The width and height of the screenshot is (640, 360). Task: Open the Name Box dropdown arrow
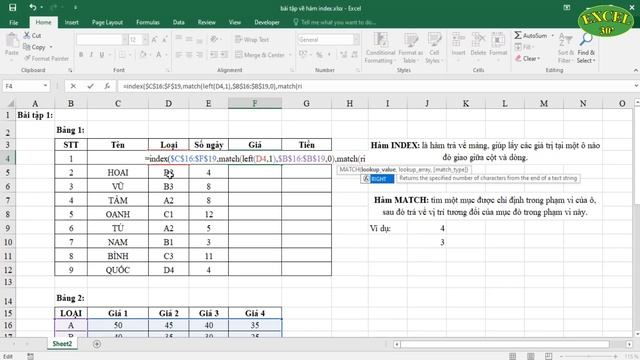(x=45, y=86)
